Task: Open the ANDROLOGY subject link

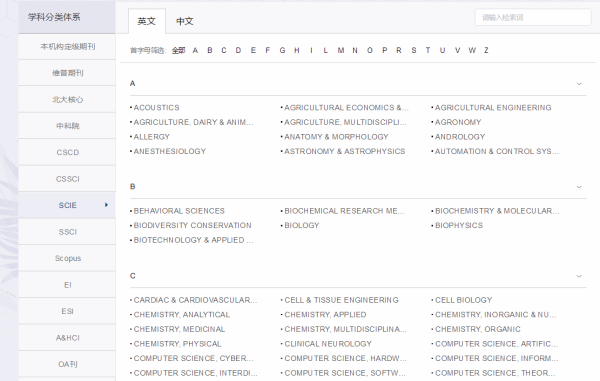Action: pos(460,137)
